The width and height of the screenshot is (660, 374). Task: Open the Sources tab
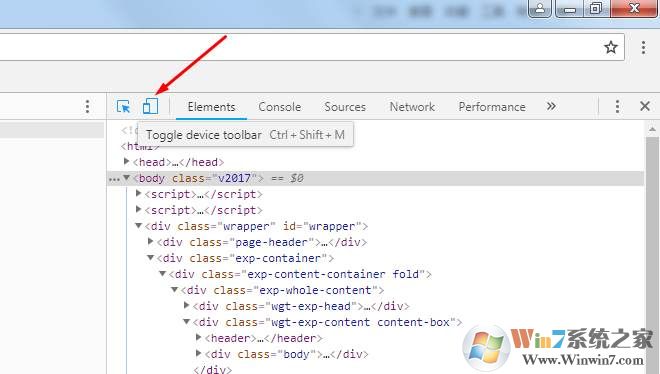tap(345, 107)
